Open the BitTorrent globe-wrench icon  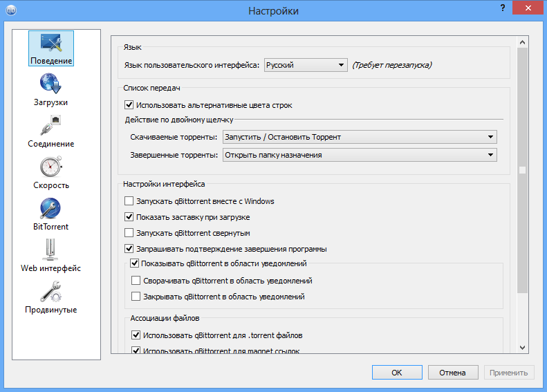point(50,208)
